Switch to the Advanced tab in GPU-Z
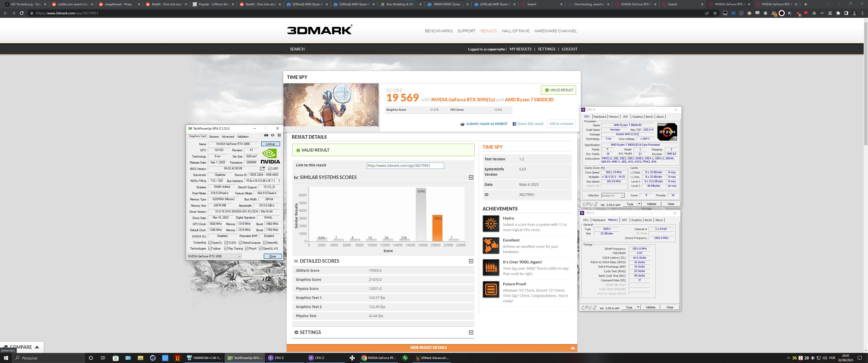868x363 pixels. (x=228, y=137)
